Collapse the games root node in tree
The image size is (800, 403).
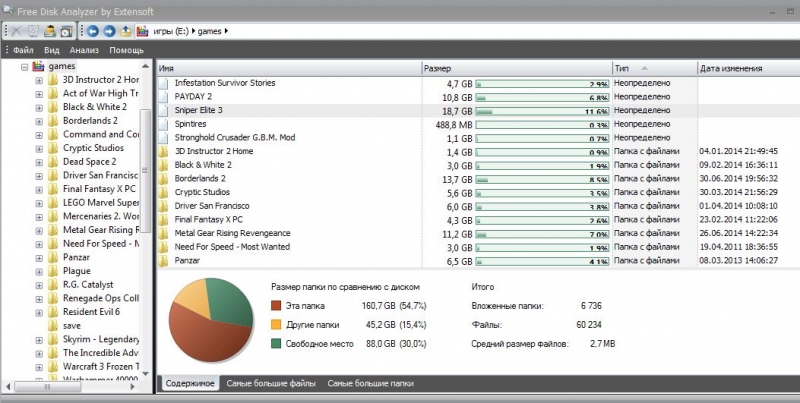pyautogui.click(x=24, y=67)
